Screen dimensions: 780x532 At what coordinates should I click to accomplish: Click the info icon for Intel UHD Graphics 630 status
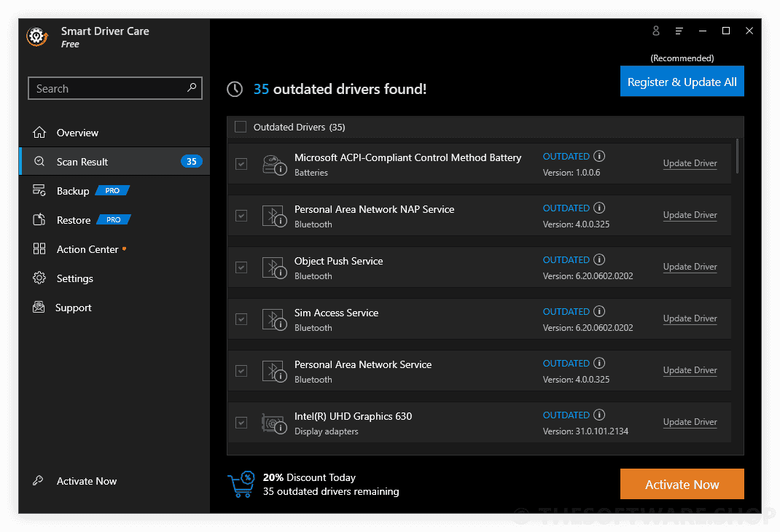click(x=599, y=415)
